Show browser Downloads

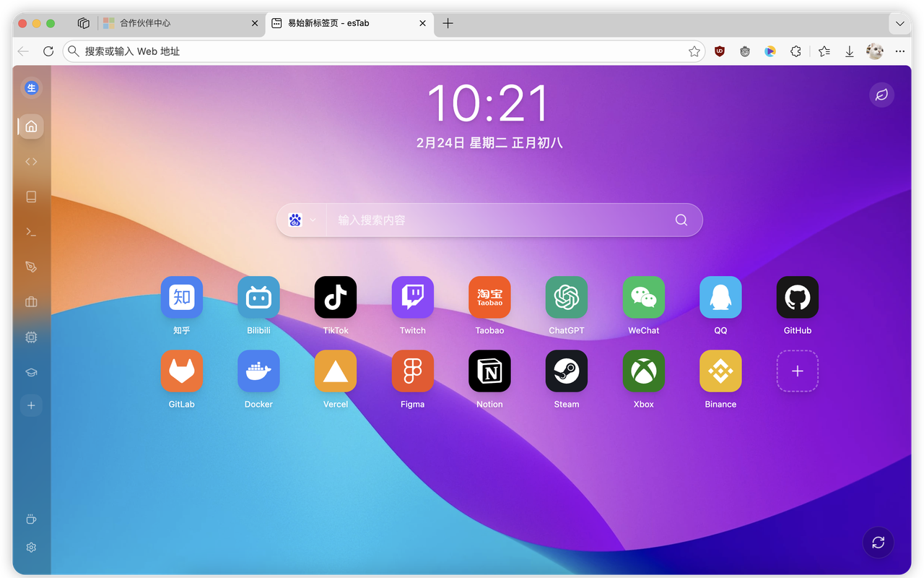pyautogui.click(x=850, y=51)
